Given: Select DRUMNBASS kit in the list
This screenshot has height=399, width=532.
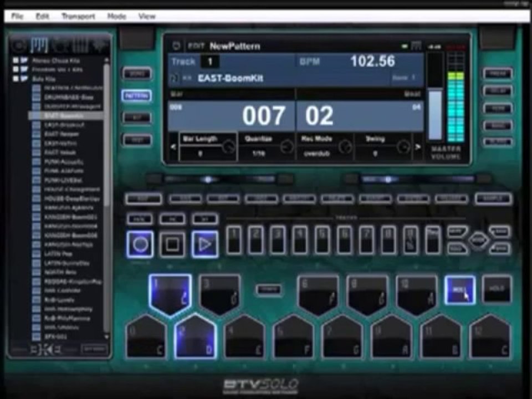Looking at the screenshot, I should (x=69, y=98).
